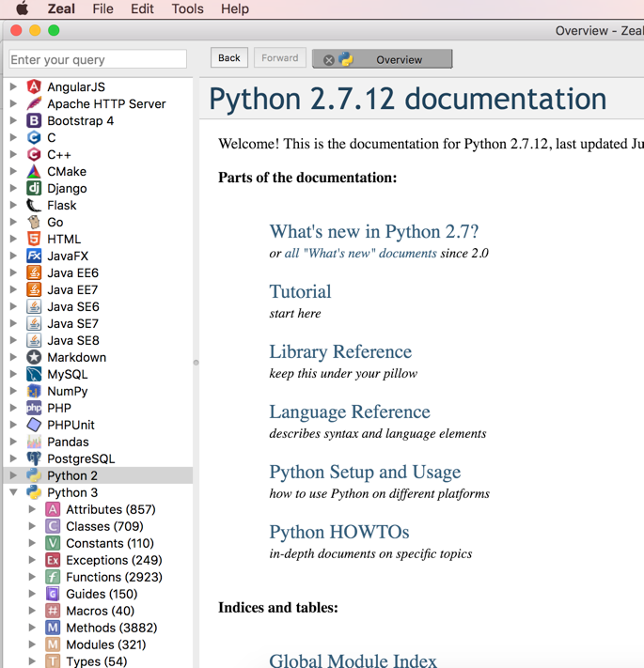This screenshot has width=644, height=668.
Task: Click the PHP docset icon
Action: (x=34, y=408)
